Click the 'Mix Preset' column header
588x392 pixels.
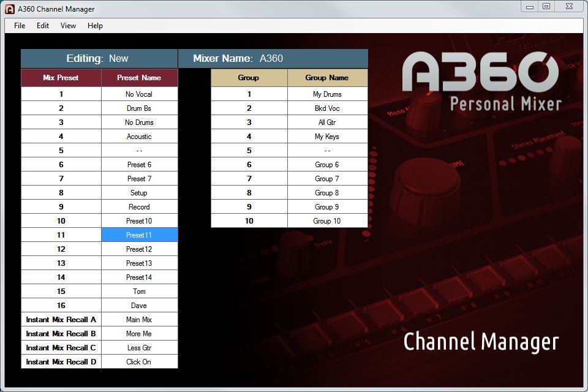(x=61, y=78)
